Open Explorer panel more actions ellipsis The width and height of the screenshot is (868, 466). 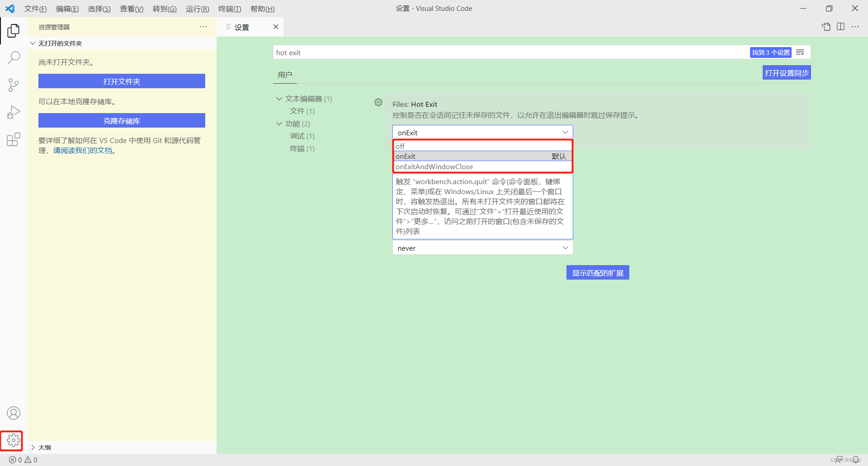pyautogui.click(x=203, y=27)
